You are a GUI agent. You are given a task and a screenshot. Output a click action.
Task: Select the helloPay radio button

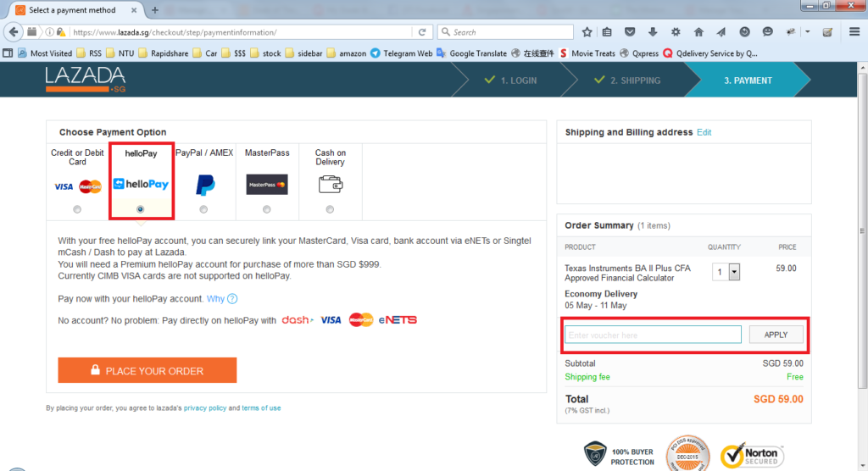click(x=140, y=209)
